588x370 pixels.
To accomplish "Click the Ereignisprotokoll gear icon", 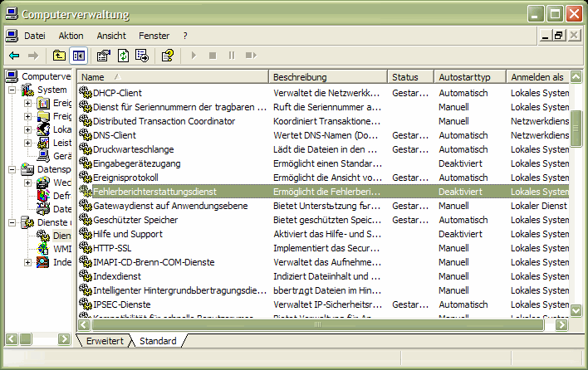I will pos(86,178).
